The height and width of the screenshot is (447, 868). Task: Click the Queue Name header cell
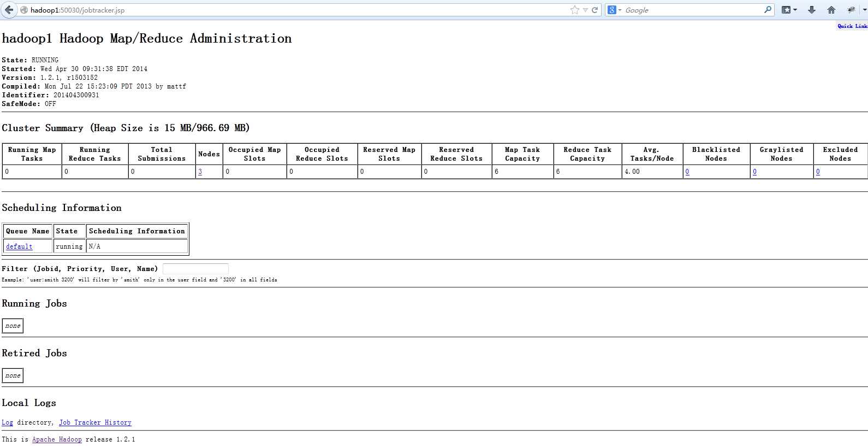pos(28,231)
